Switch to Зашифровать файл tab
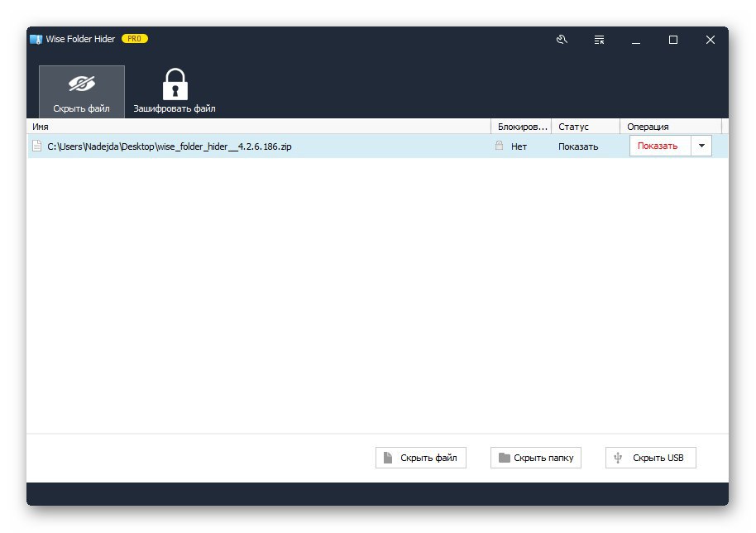Image resolution: width=756 pixels, height=533 pixels. click(175, 92)
